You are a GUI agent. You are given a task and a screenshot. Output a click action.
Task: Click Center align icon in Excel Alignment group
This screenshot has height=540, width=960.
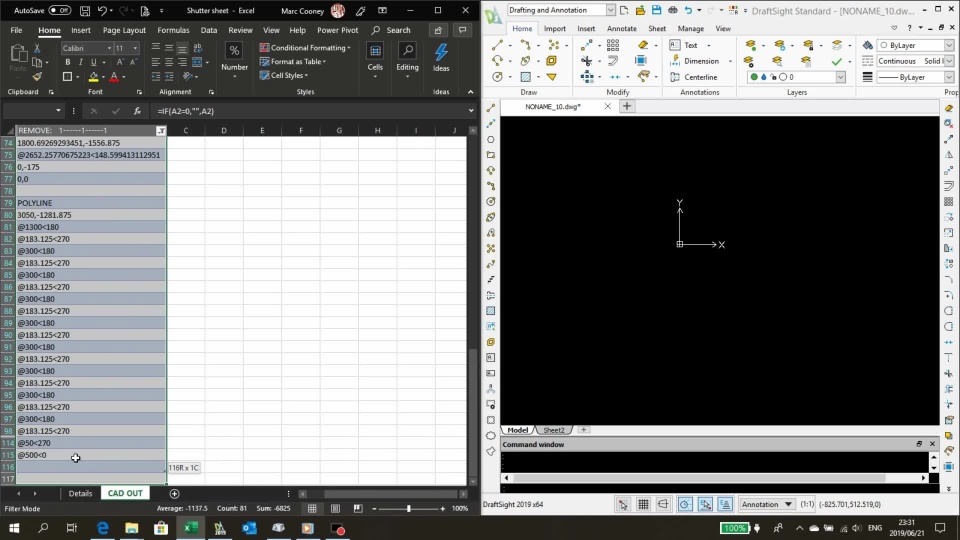[169, 62]
